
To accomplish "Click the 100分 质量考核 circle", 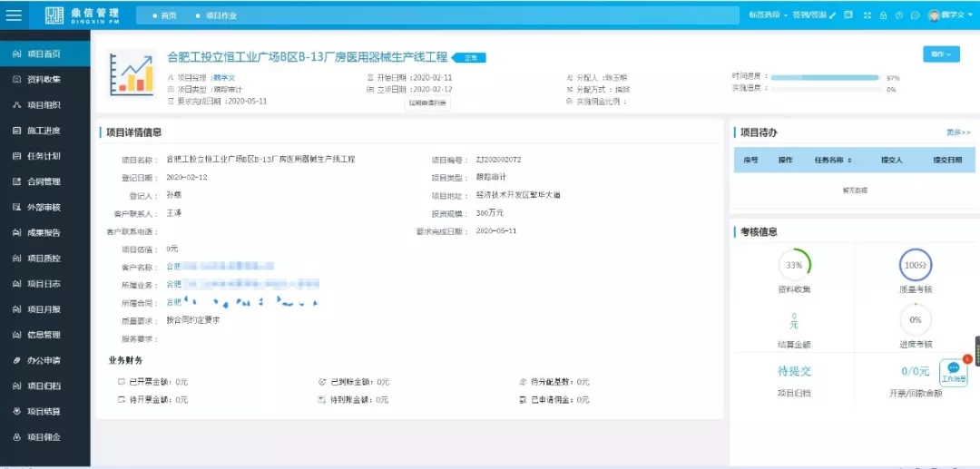I will pyautogui.click(x=916, y=266).
